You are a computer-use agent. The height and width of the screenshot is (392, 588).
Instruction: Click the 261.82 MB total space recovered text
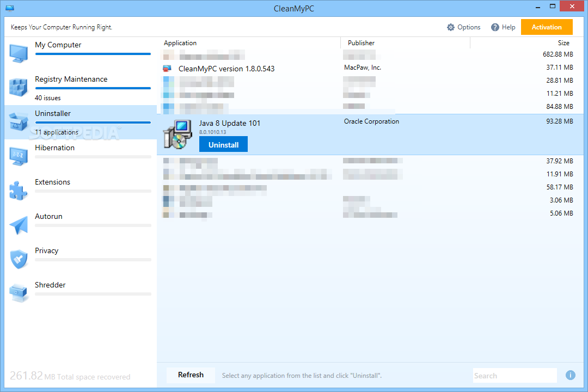70,376
